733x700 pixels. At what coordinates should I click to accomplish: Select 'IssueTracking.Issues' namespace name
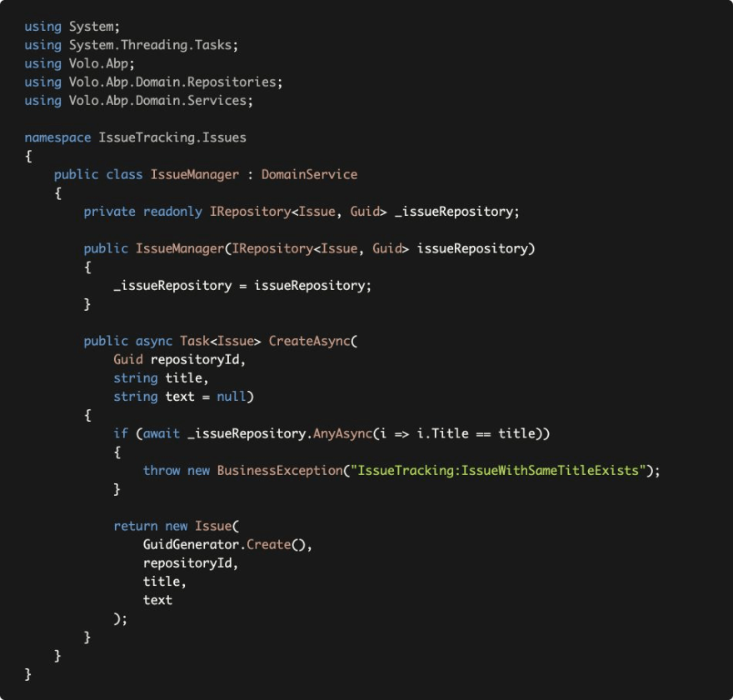pyautogui.click(x=172, y=138)
